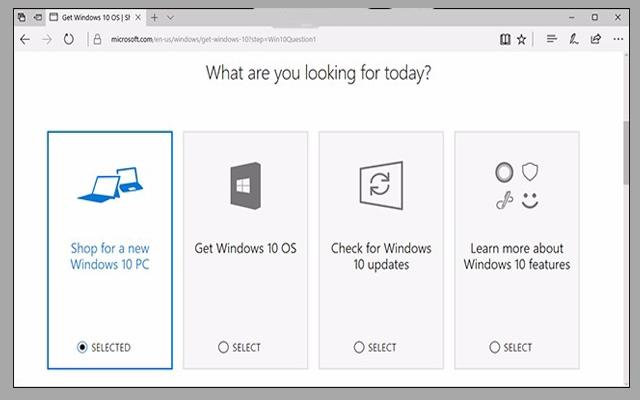Click the Make a Web Note pen icon
Screen dimensions: 640x400
574,39
